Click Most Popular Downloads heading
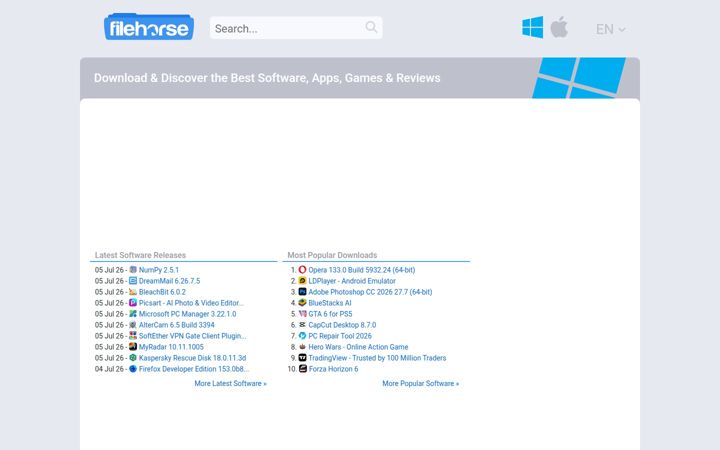 click(332, 255)
